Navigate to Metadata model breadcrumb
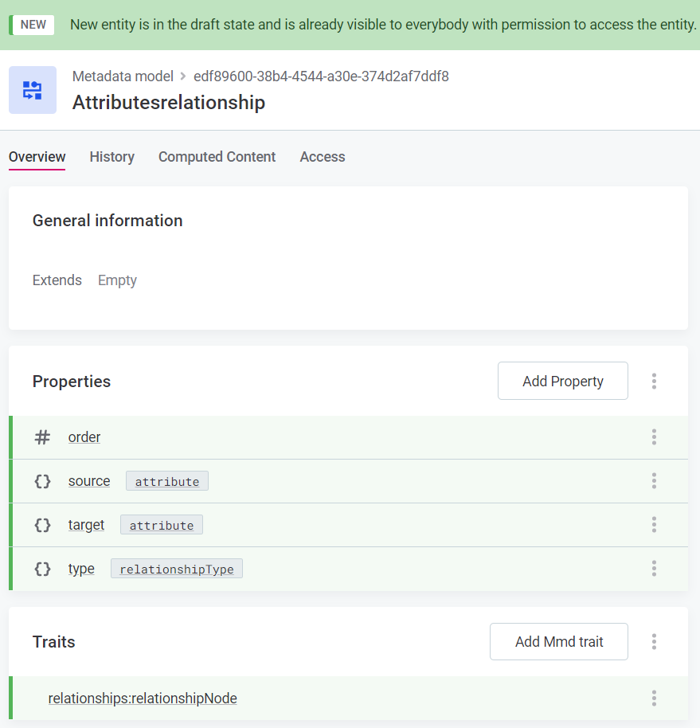 pos(123,76)
